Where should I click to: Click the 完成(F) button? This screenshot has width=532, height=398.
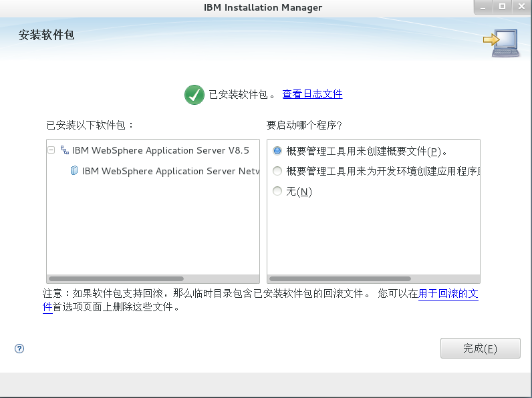[481, 348]
